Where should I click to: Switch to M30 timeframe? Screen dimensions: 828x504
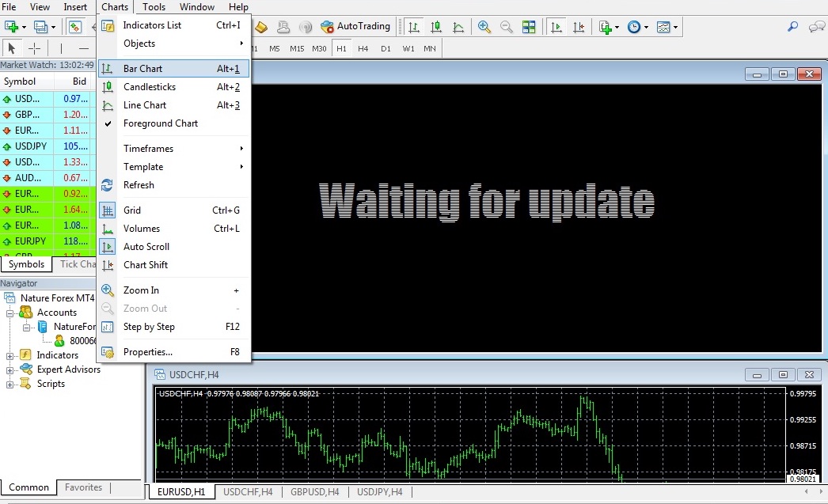pyautogui.click(x=319, y=48)
